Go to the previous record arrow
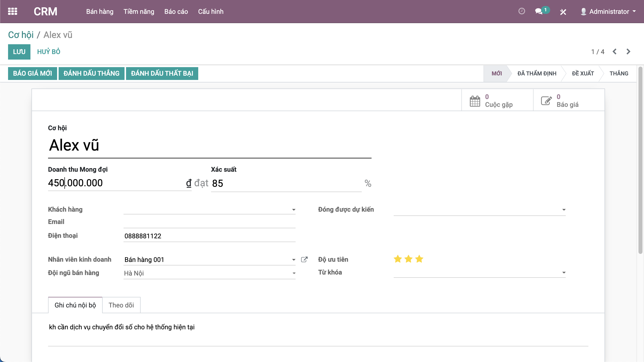 point(615,52)
